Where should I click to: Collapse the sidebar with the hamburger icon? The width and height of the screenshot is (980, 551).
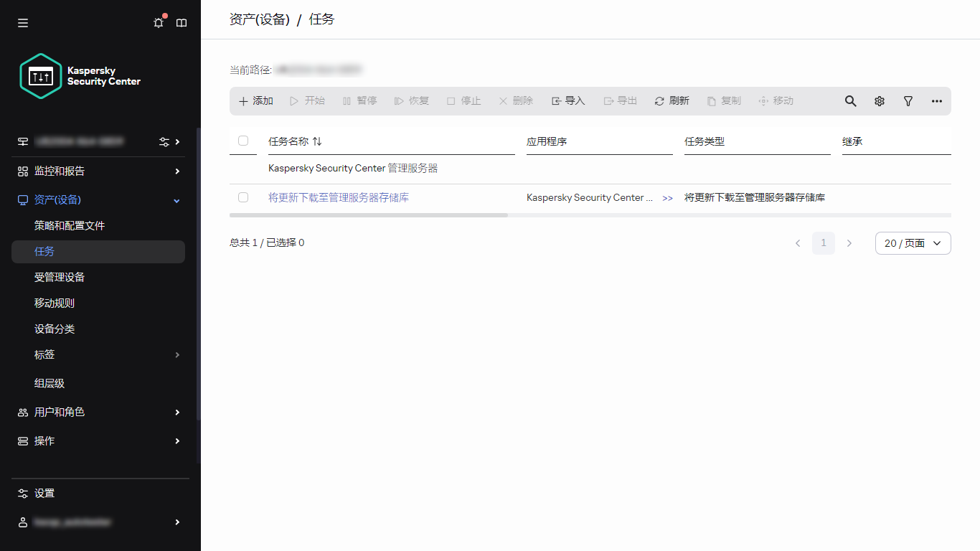click(x=22, y=22)
